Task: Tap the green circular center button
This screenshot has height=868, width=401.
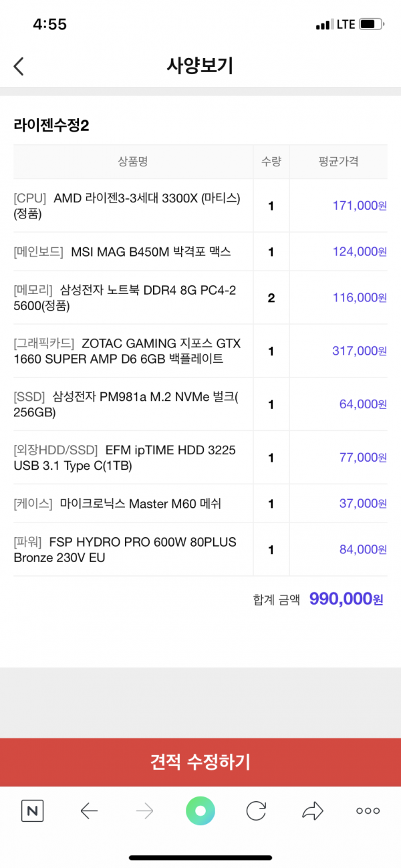Action: click(x=200, y=811)
